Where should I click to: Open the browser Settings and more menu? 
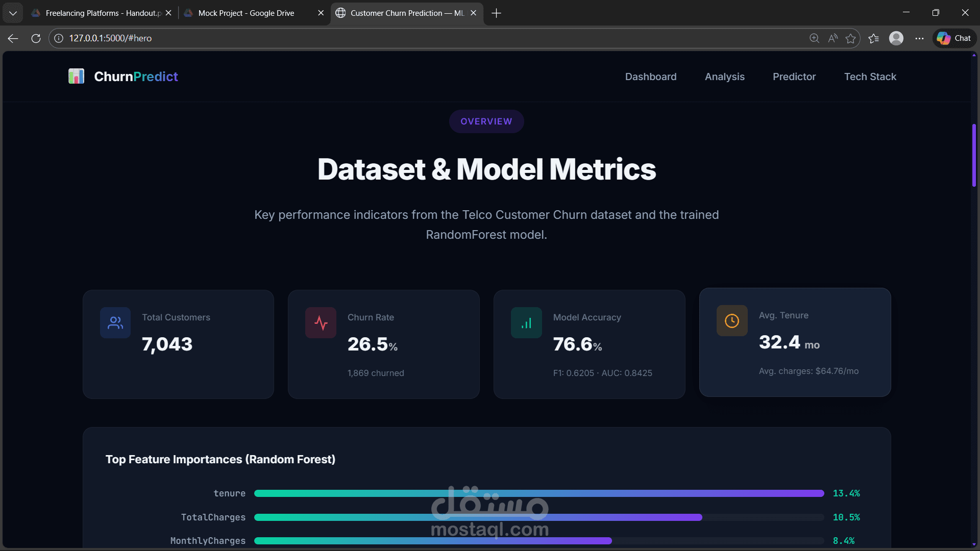click(x=919, y=38)
